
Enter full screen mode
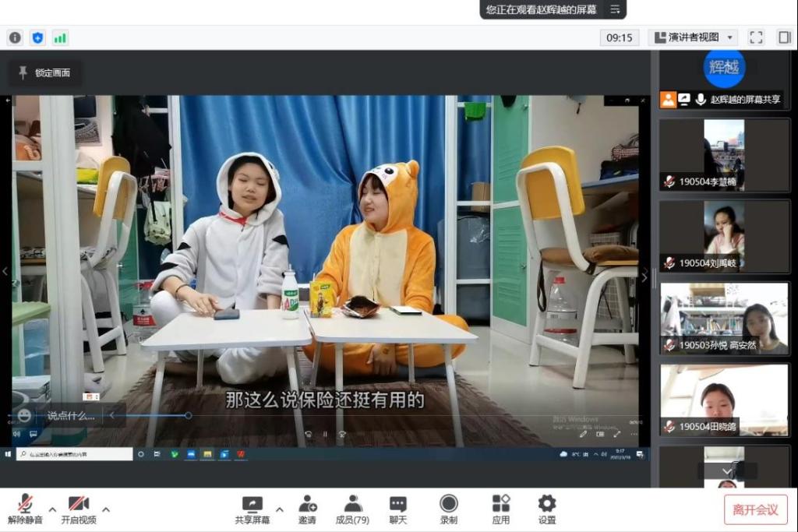click(755, 37)
